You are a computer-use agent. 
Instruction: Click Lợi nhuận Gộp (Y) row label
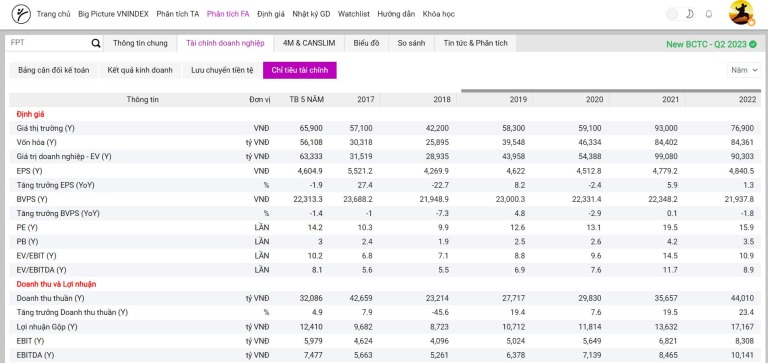point(48,326)
